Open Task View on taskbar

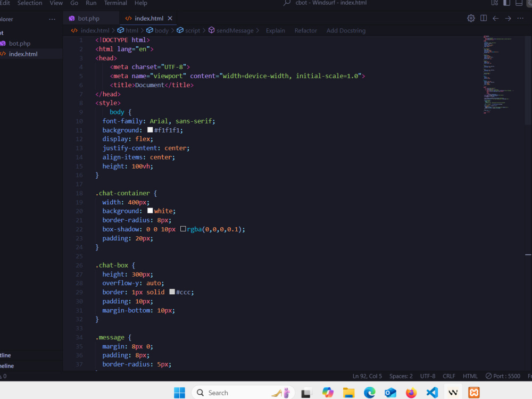pos(306,393)
